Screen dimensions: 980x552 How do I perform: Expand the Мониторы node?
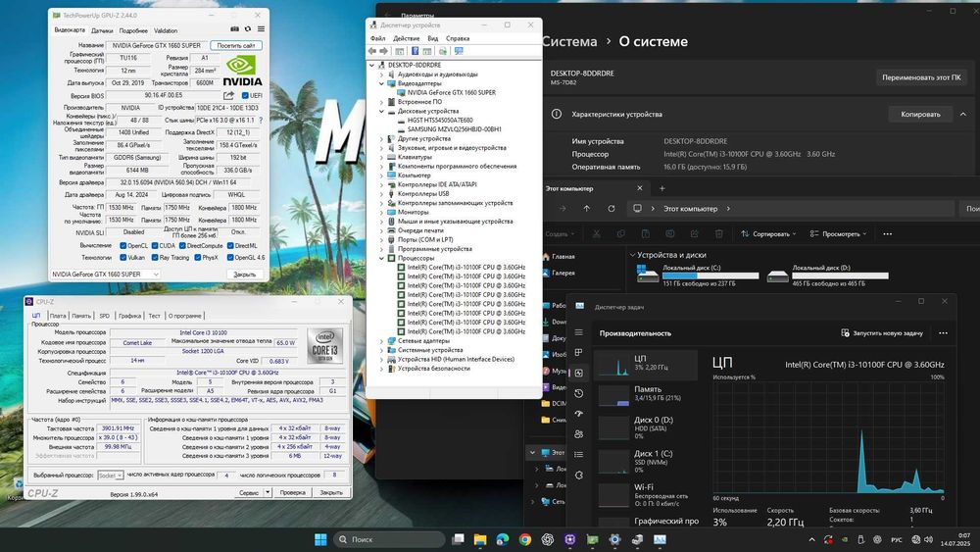pyautogui.click(x=381, y=212)
